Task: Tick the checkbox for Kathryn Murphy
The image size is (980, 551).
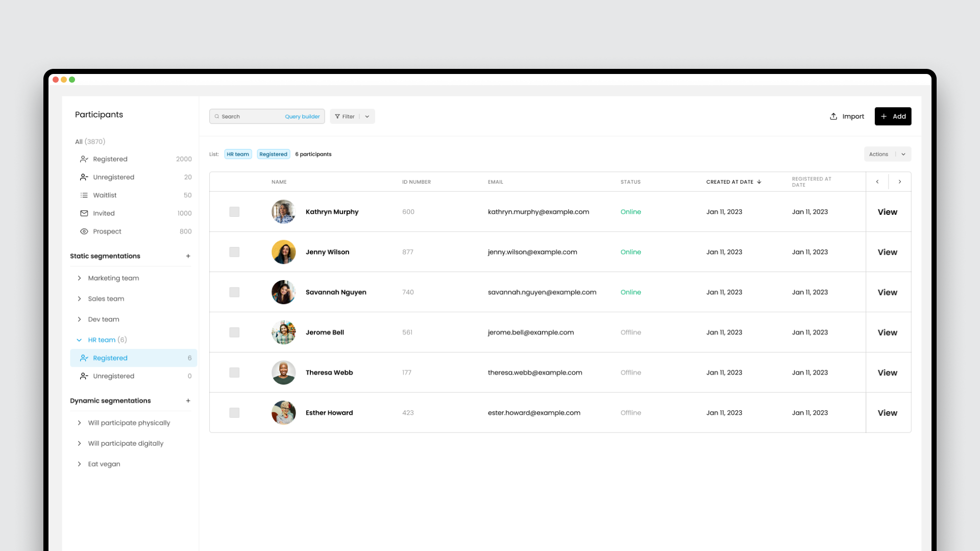Action: point(234,212)
